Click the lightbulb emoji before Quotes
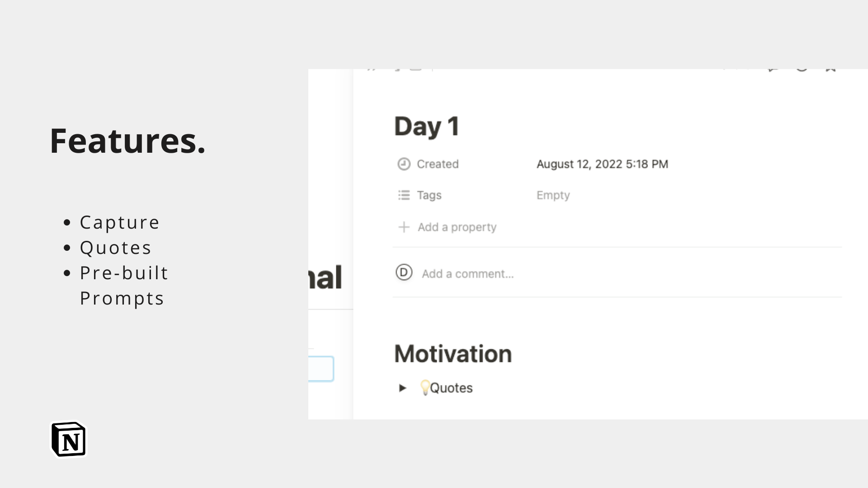 tap(425, 388)
